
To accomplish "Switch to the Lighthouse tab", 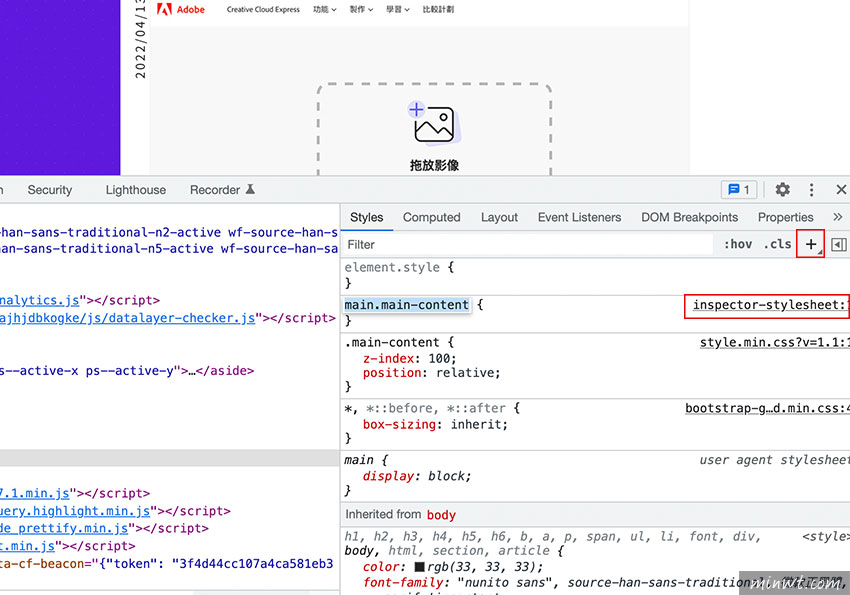I will coord(136,190).
